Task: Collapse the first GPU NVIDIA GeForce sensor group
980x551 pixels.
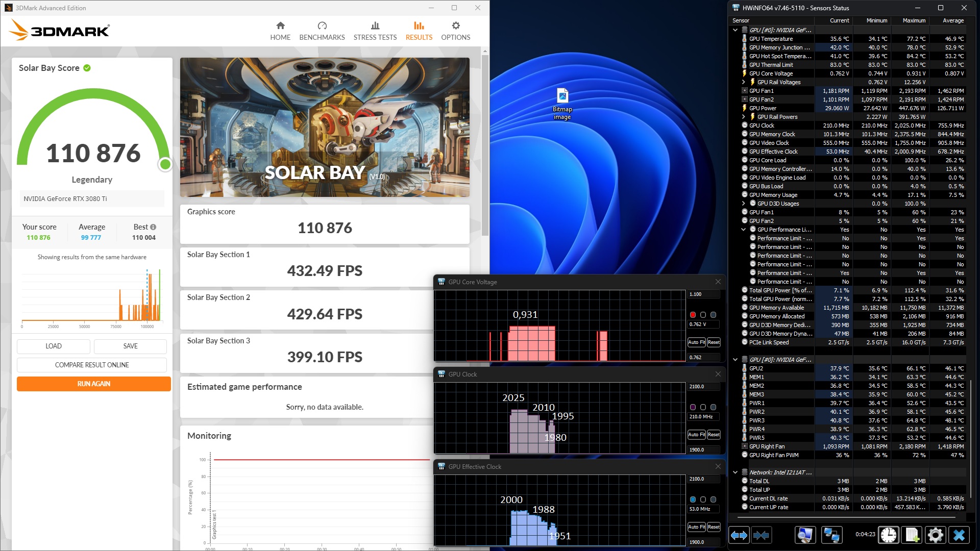Action: [x=735, y=30]
